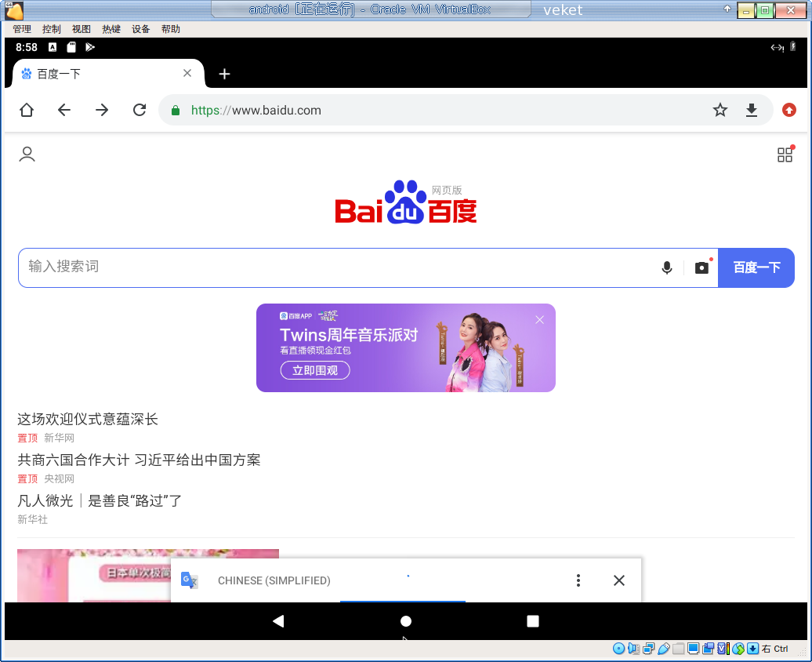812x662 pixels.
Task: Click VirtualBox optical disk status icon
Action: click(618, 649)
